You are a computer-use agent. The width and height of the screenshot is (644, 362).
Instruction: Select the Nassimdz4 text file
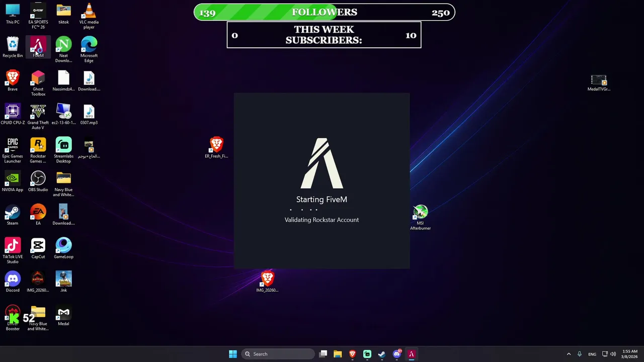(x=63, y=81)
